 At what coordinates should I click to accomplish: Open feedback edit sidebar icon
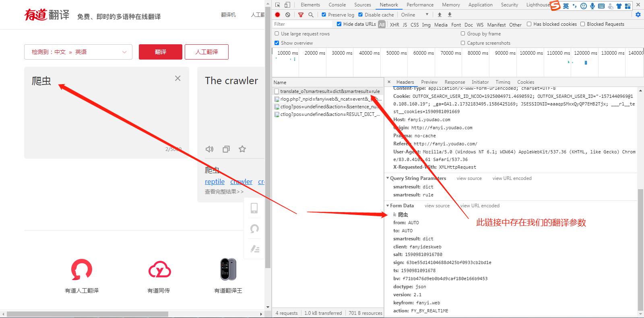point(254,249)
